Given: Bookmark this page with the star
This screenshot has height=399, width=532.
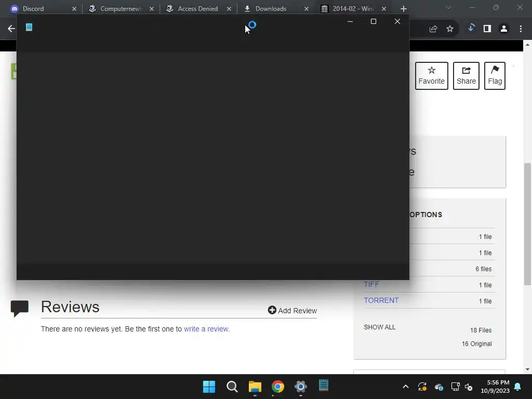Looking at the screenshot, I should tap(450, 29).
